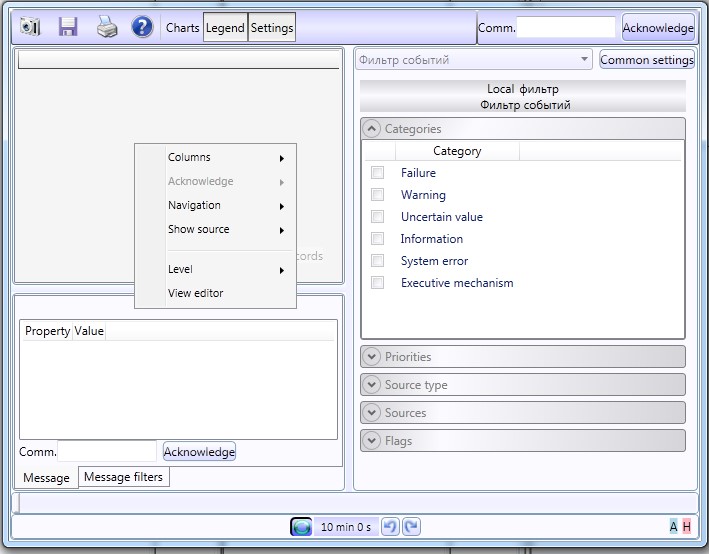Click Charts in the toolbar
The height and width of the screenshot is (554, 709).
pos(182,28)
